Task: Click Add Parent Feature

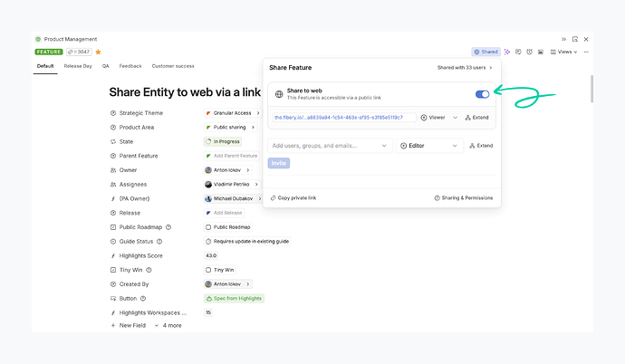Action: click(232, 156)
